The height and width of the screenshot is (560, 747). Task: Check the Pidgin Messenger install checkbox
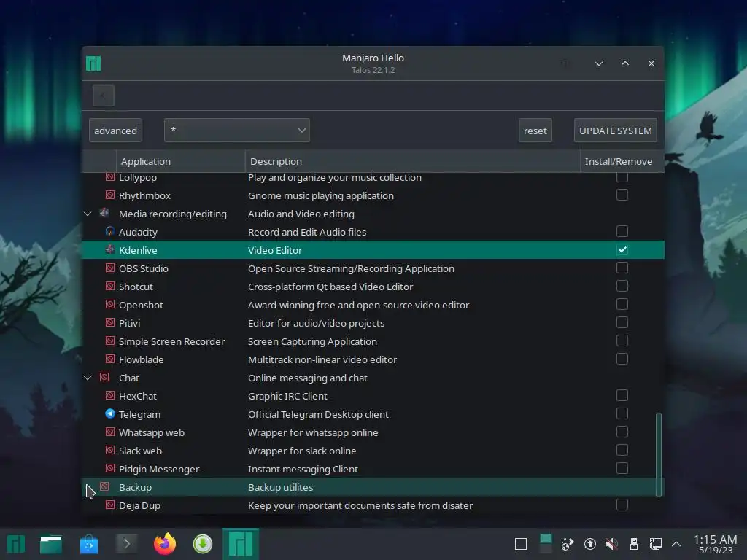click(622, 468)
